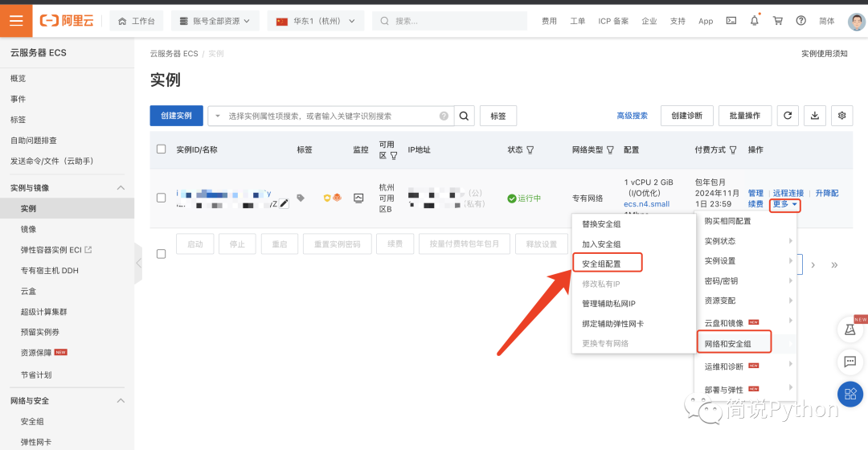
Task: Filter by network type funnel icon
Action: tap(610, 150)
